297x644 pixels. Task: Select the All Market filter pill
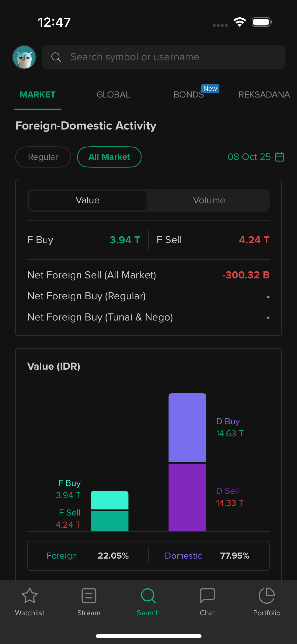pos(109,157)
